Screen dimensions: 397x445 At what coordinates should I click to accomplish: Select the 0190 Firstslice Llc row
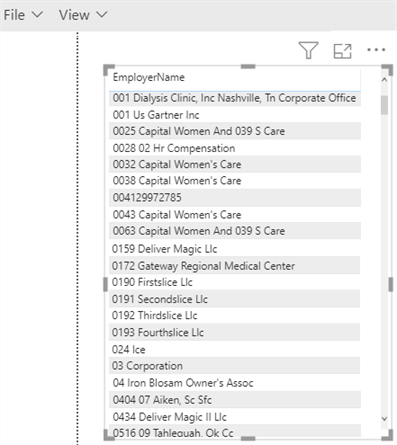[235, 282]
